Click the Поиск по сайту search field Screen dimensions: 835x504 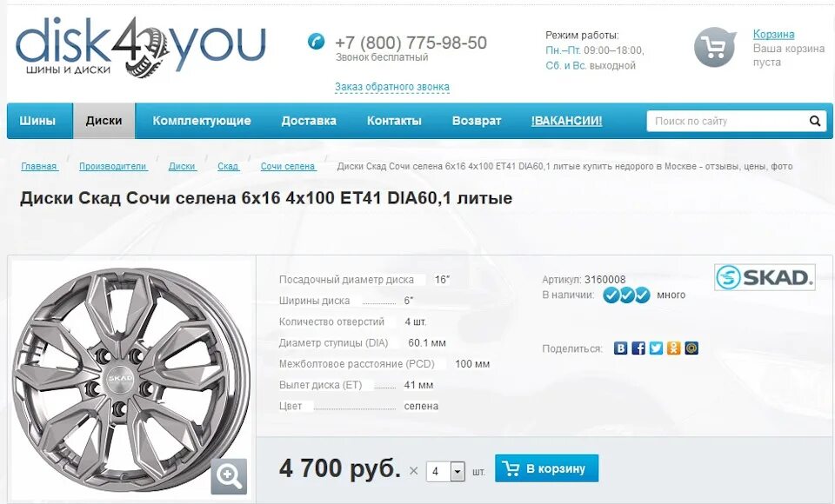[726, 121]
